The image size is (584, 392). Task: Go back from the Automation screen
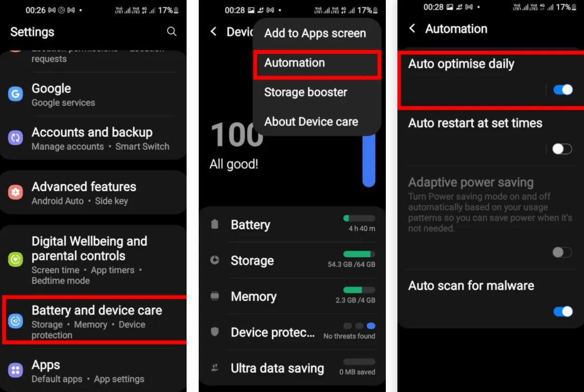pos(412,28)
